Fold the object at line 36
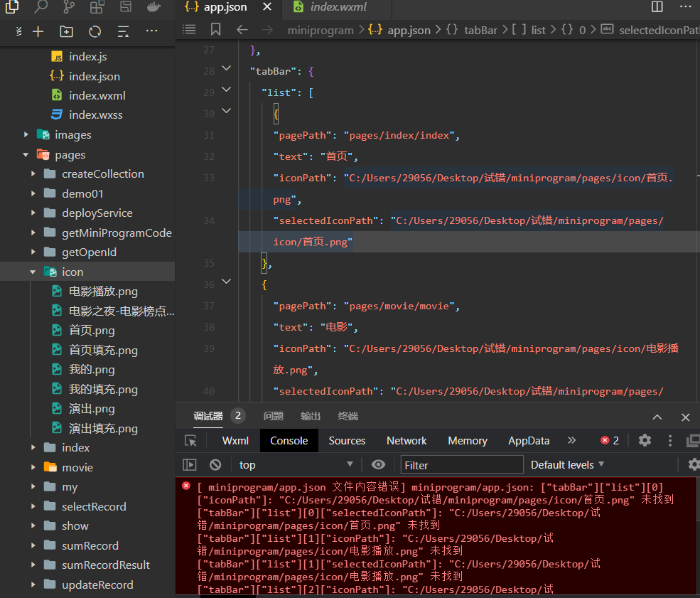700x598 pixels. (226, 282)
